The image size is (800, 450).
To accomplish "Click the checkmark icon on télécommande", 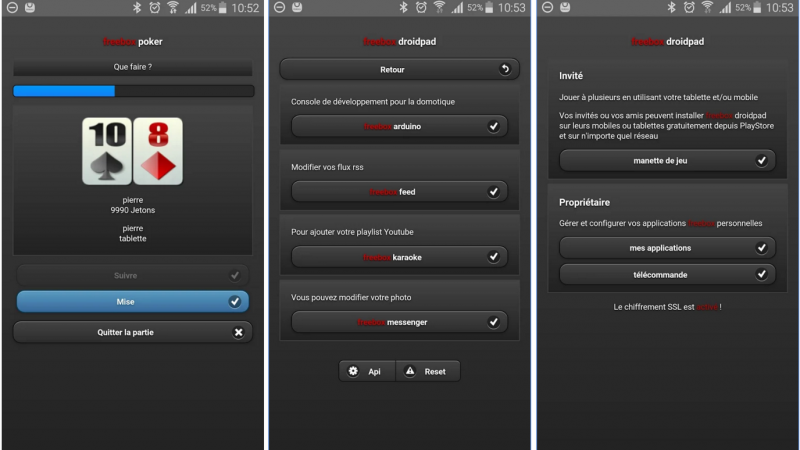I will [761, 274].
